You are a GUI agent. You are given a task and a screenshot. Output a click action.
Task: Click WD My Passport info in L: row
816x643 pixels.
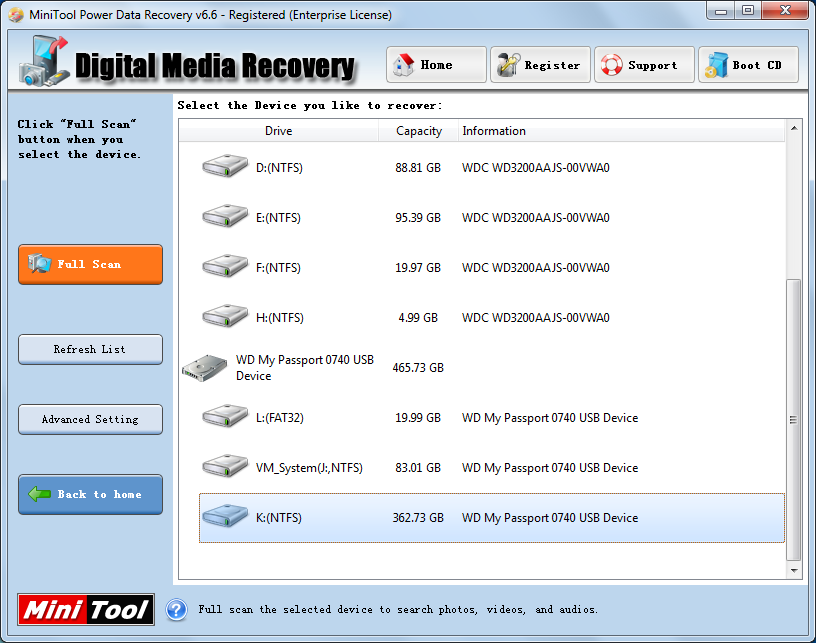(550, 418)
